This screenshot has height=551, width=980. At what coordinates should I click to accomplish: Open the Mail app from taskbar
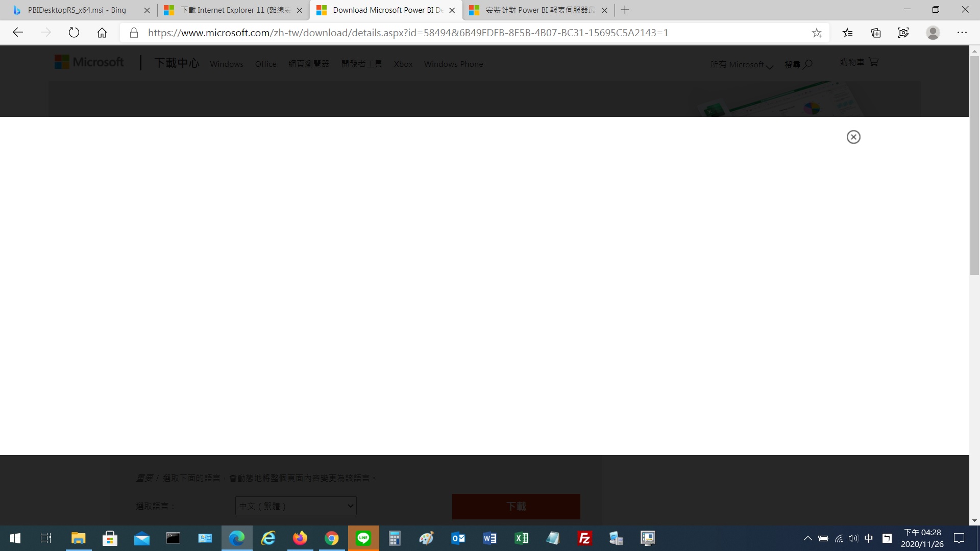click(141, 538)
